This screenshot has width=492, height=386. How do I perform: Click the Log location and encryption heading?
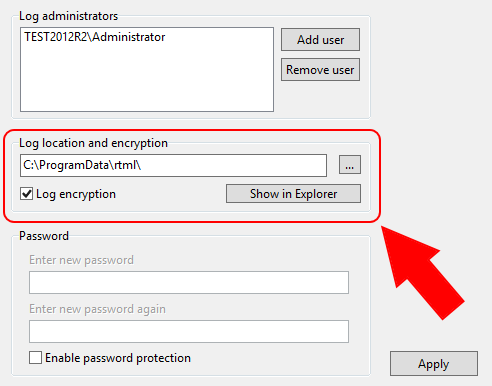pyautogui.click(x=93, y=143)
